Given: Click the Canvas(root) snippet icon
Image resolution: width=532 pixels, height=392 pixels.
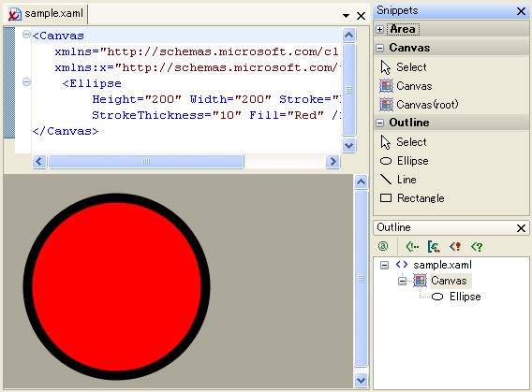Looking at the screenshot, I should 387,105.
